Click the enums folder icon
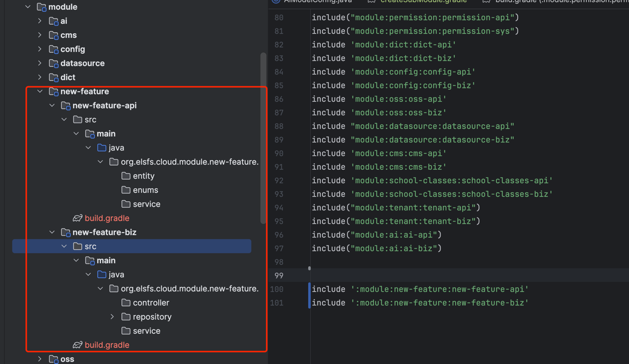629x364 pixels. [126, 190]
